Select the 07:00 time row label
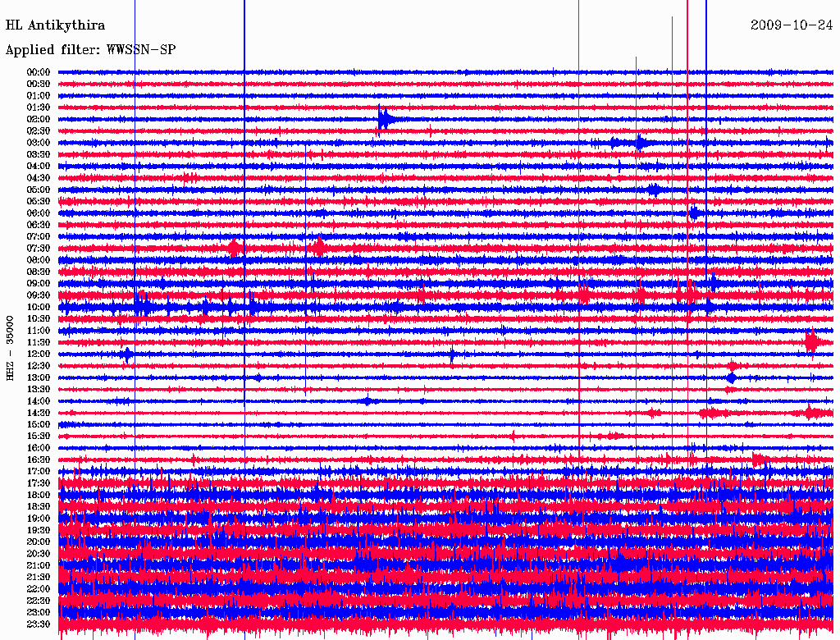The image size is (840, 640). tap(39, 237)
